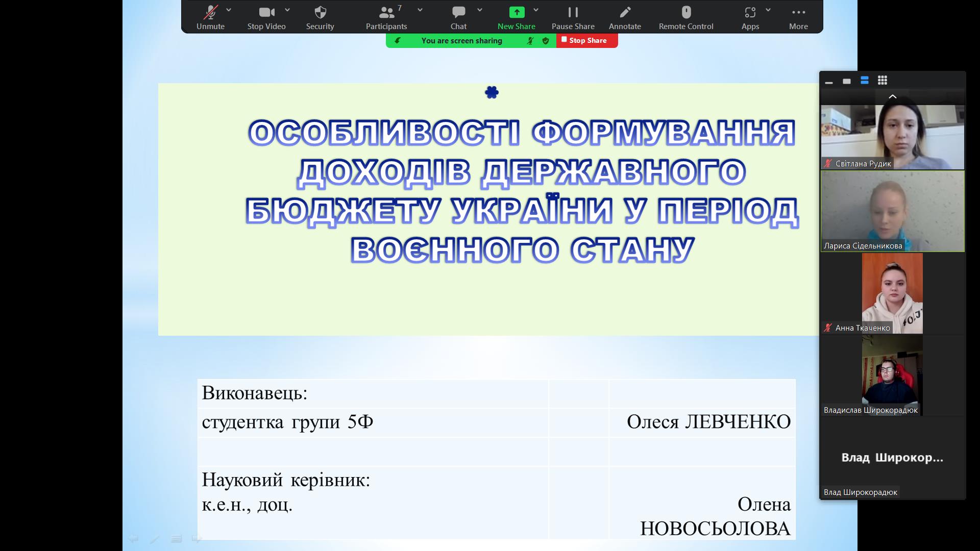Switch video panel to grid view
Screen dimensions: 980x551
883,81
